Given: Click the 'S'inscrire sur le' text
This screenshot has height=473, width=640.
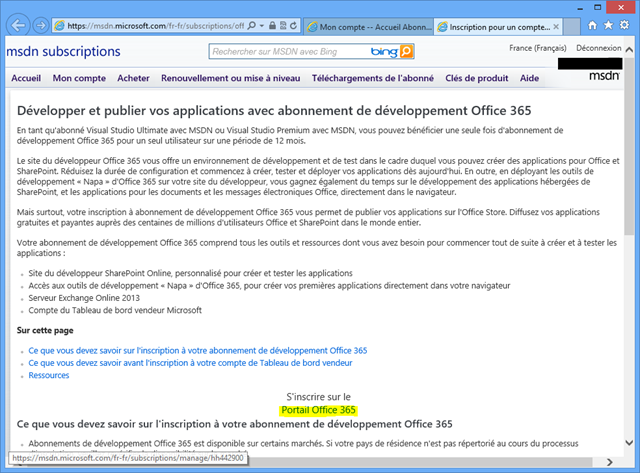Looking at the screenshot, I should 318,397.
